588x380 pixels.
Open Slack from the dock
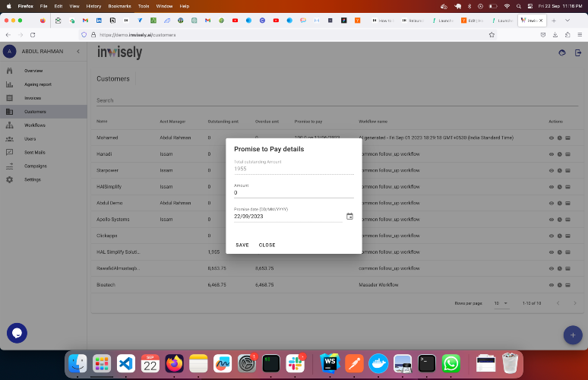[x=295, y=363]
